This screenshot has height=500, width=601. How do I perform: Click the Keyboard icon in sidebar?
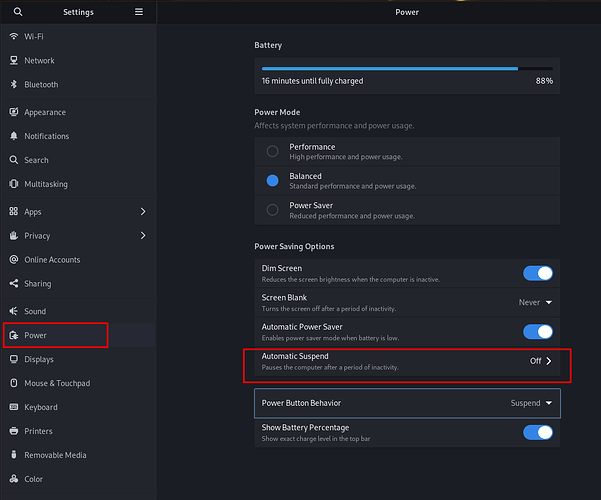14,407
